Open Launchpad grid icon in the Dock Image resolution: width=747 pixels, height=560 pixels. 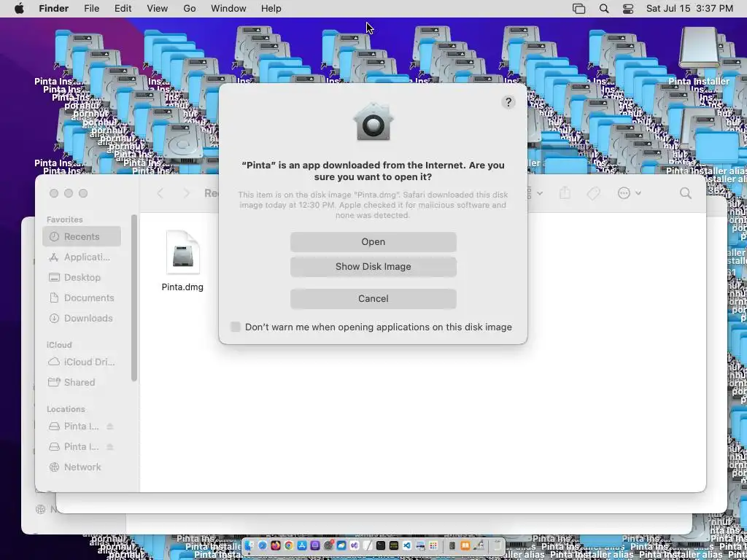(x=433, y=545)
